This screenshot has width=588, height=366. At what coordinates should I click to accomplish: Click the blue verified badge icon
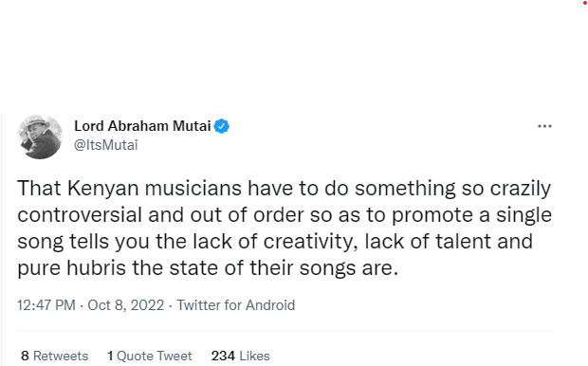[x=222, y=126]
